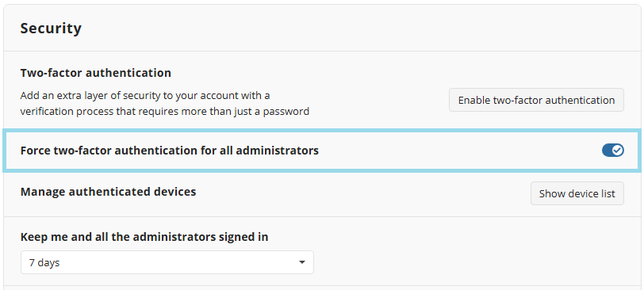Click the 7 days text in the combo box

tap(44, 262)
